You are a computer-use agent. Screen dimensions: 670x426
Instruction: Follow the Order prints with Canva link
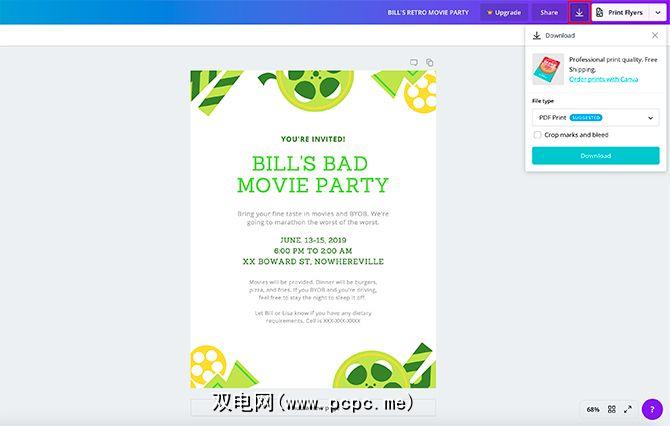click(x=603, y=79)
